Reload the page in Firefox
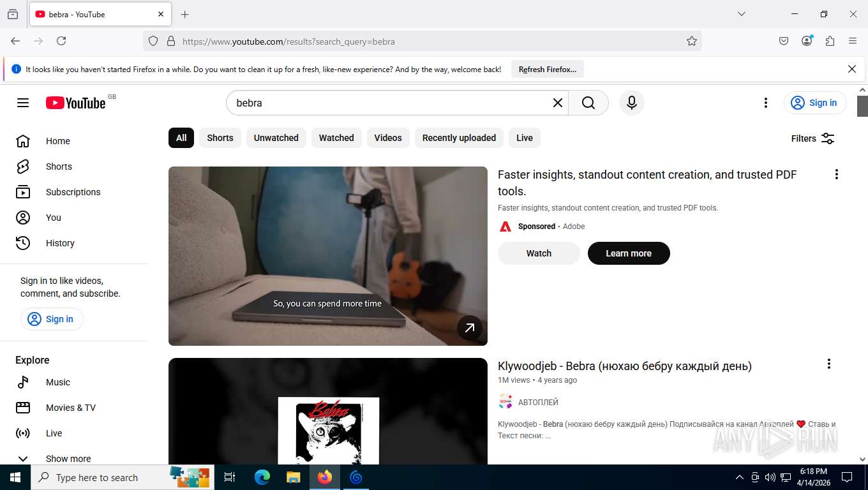Viewport: 868px width, 490px height. point(61,41)
